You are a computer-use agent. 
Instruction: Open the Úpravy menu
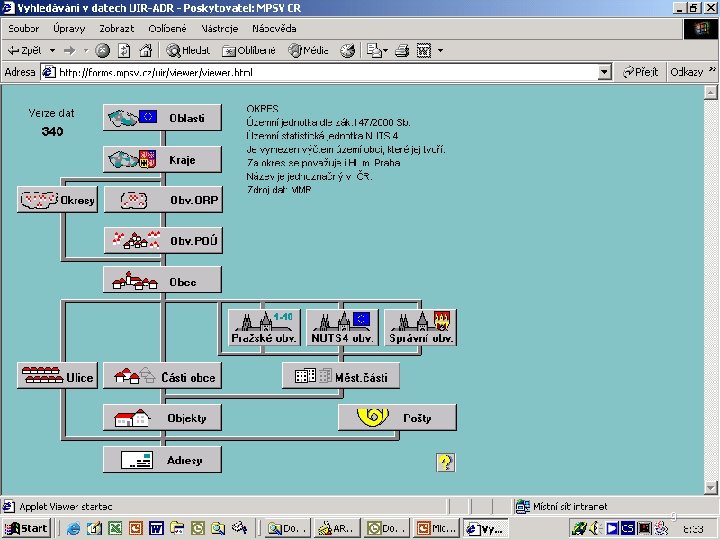pyautogui.click(x=69, y=28)
